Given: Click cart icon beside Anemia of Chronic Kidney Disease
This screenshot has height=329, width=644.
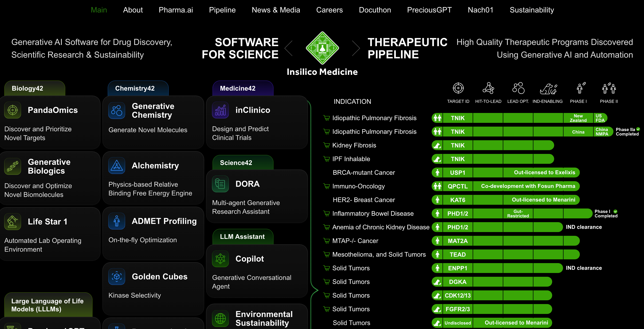Looking at the screenshot, I should 326,227.
